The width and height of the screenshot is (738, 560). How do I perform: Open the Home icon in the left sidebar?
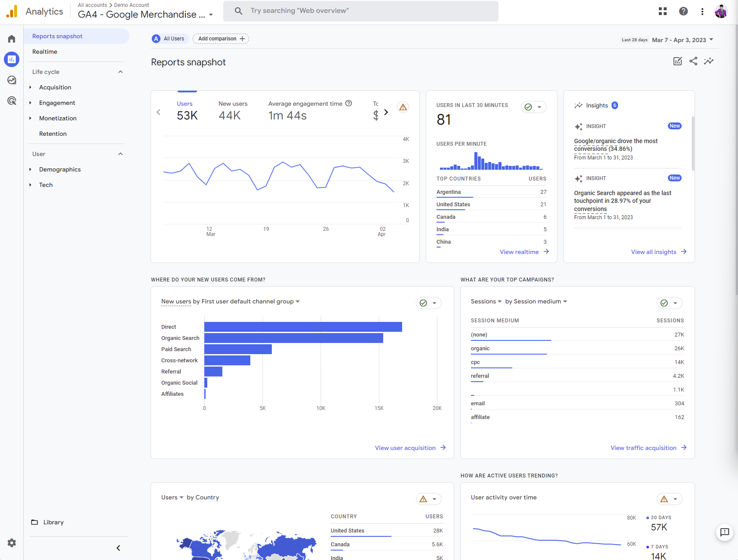[11, 39]
